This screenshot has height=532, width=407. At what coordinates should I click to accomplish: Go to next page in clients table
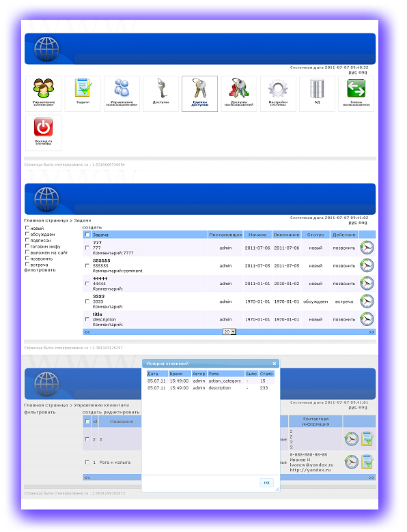coord(371,477)
